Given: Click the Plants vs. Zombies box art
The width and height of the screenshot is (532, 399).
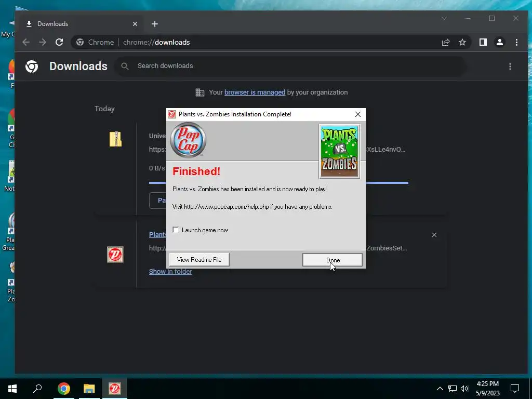Looking at the screenshot, I should tap(339, 151).
